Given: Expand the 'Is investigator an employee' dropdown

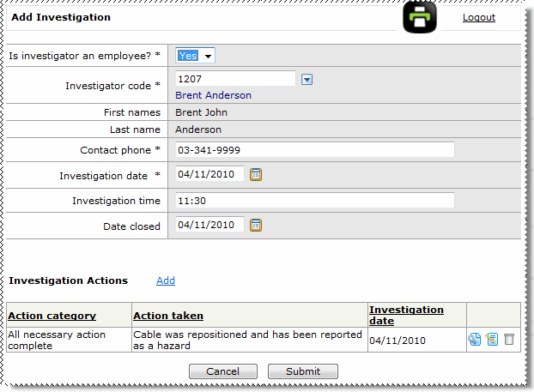Looking at the screenshot, I should (x=195, y=56).
